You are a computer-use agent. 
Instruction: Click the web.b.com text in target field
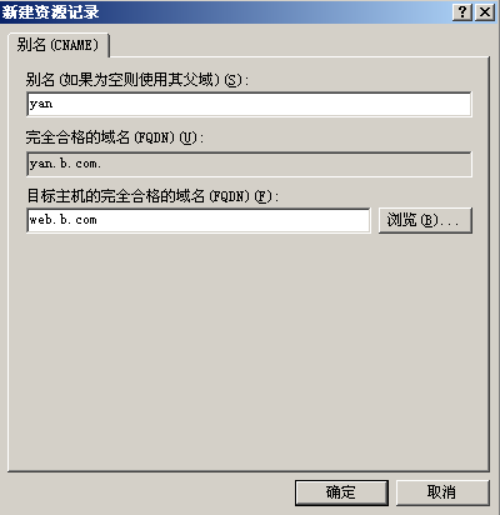(63, 220)
